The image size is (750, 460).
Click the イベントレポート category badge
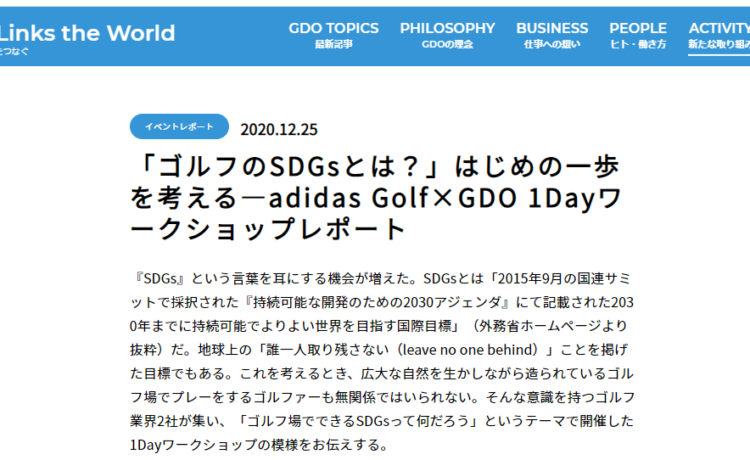click(x=179, y=127)
